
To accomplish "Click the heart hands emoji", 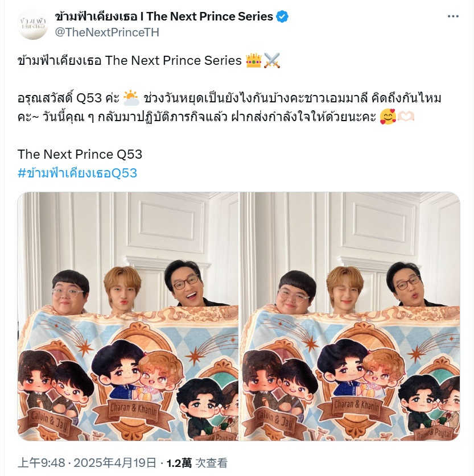I will click(x=406, y=117).
